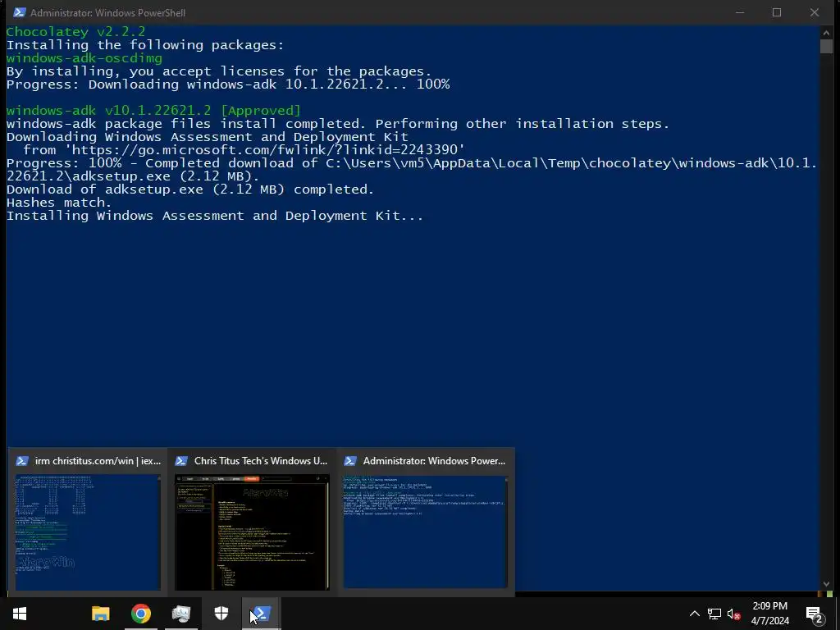This screenshot has height=630, width=840.
Task: Open the computer-image app beside Chrome
Action: tap(181, 614)
